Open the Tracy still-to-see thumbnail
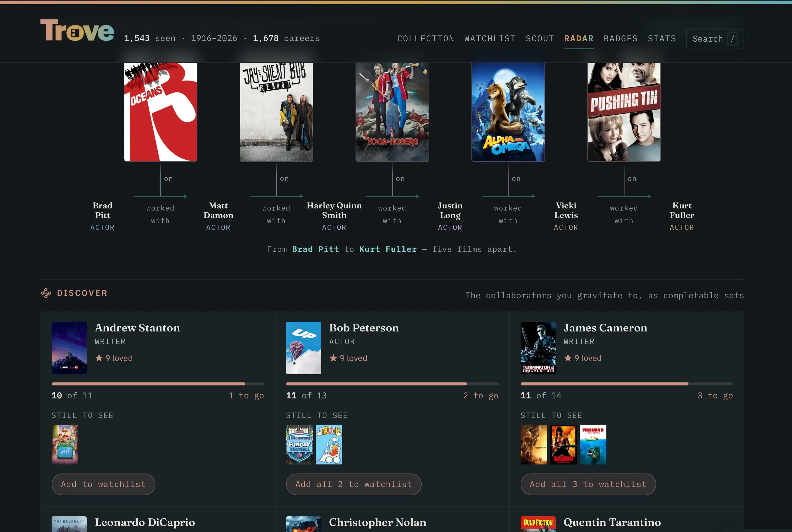 coord(329,444)
